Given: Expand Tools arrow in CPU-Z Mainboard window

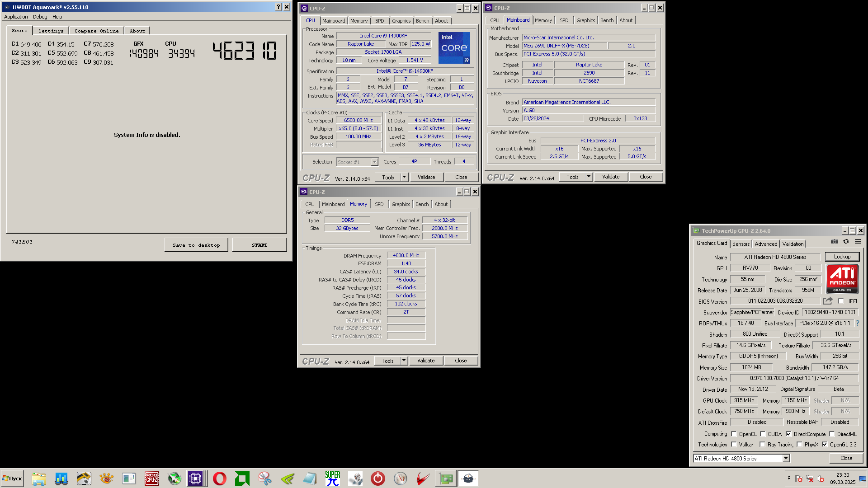Looking at the screenshot, I should point(589,177).
